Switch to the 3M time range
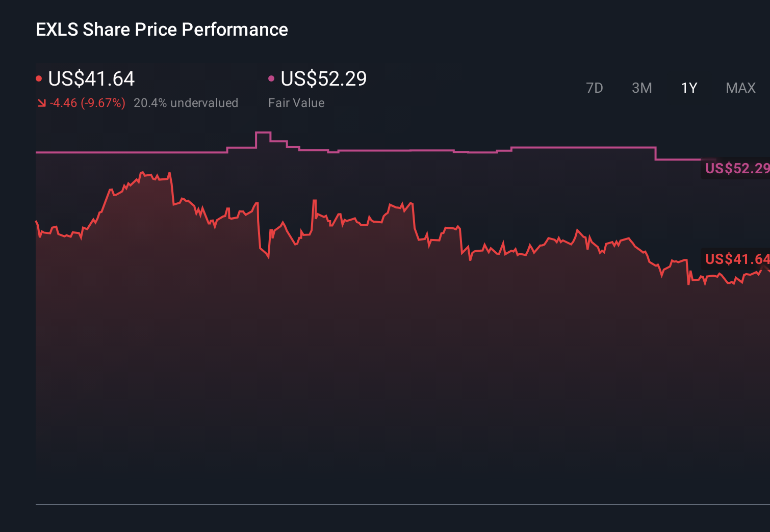 pyautogui.click(x=641, y=88)
